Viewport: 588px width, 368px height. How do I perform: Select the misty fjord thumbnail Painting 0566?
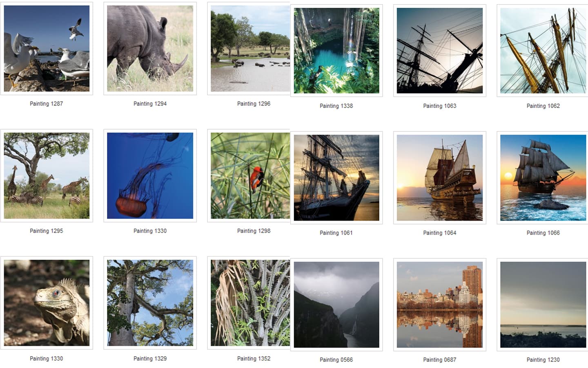tap(336, 305)
